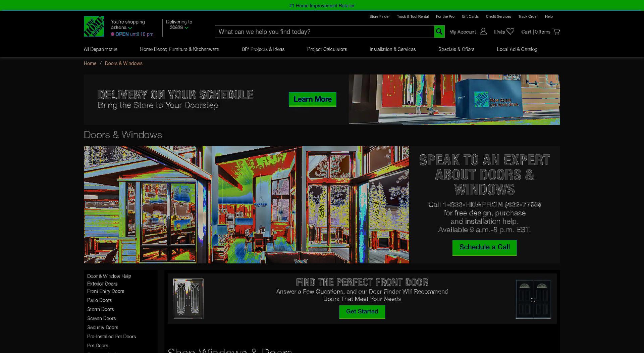Open DIY Projects & Ideas menu
The image size is (644, 353).
pyautogui.click(x=263, y=49)
